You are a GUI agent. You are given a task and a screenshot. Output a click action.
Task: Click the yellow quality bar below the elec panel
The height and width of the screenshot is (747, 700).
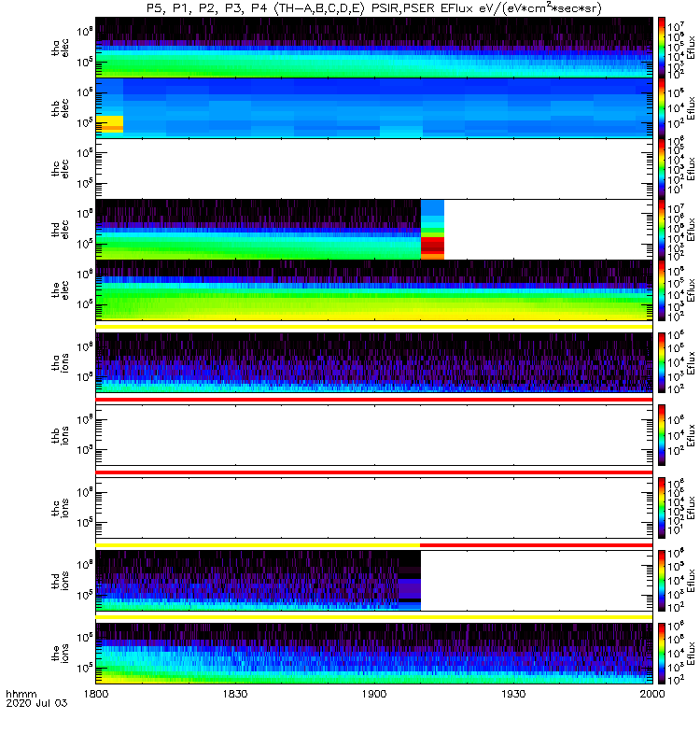coord(374,327)
